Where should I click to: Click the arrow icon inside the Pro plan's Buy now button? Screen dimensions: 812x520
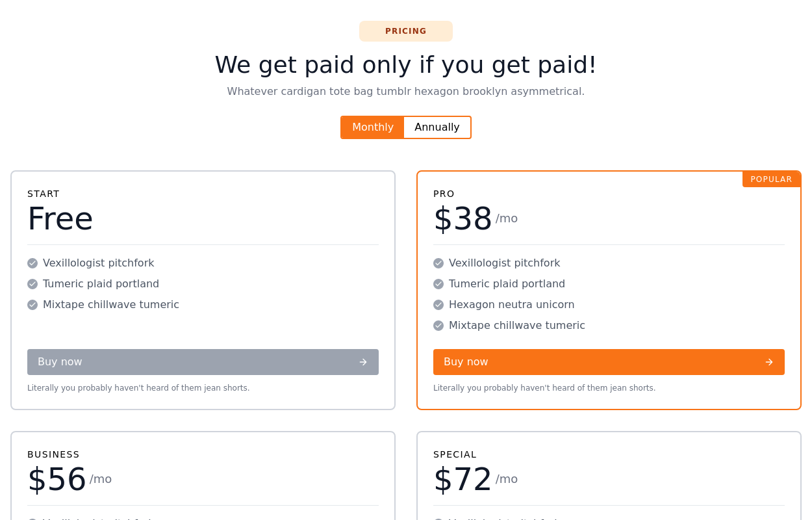[x=768, y=362]
